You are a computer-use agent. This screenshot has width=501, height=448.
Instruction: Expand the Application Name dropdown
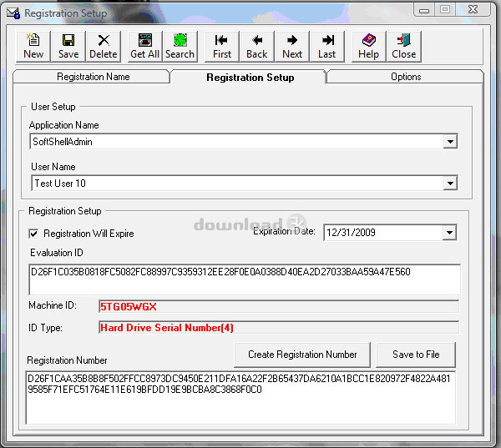tap(450, 142)
